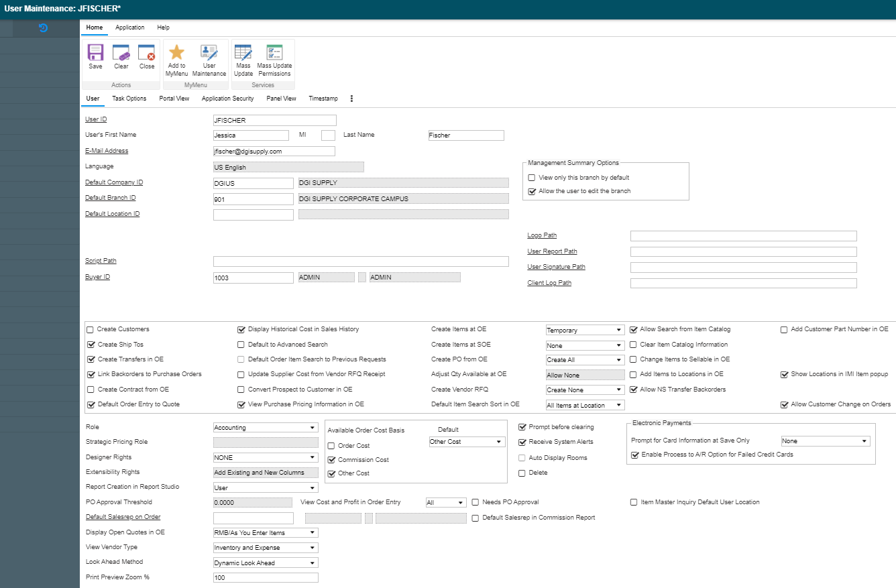The width and height of the screenshot is (896, 588).
Task: Click the blue history refresh icon
Action: 44,28
